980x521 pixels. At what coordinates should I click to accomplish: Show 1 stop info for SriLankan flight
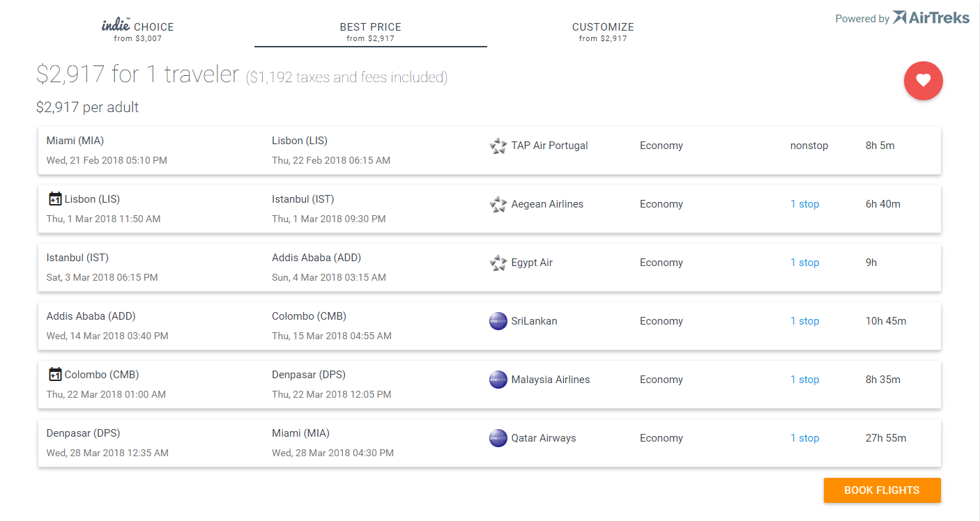coord(804,321)
